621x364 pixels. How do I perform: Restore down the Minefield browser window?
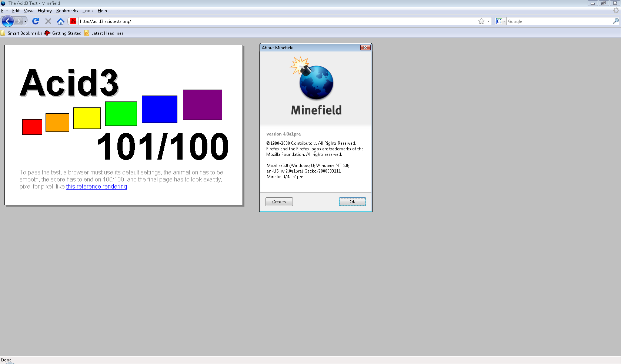(604, 3)
